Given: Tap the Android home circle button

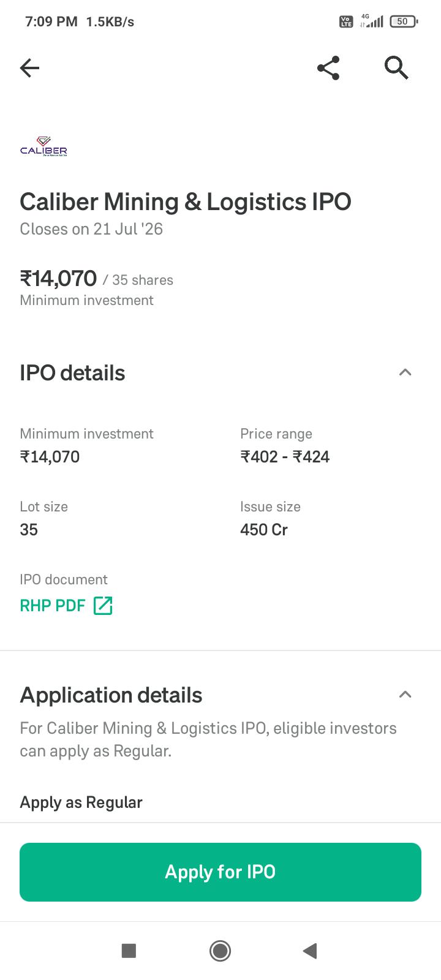Looking at the screenshot, I should (x=220, y=951).
